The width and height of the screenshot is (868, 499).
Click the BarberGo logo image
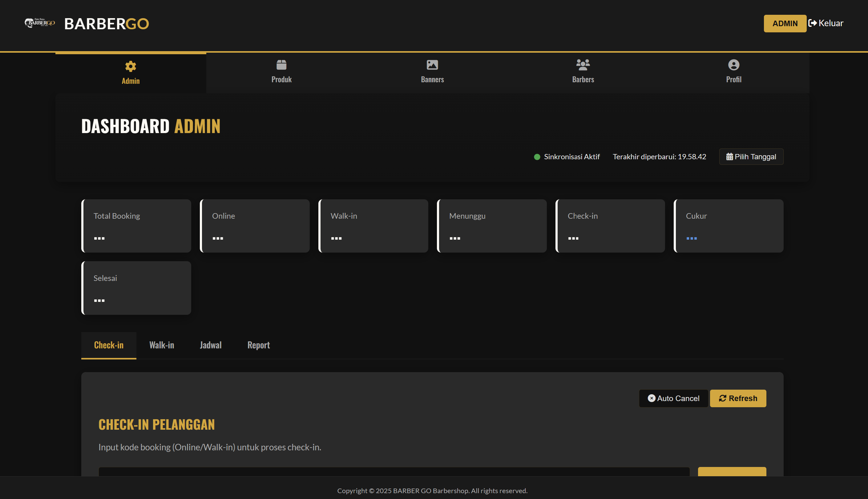40,23
